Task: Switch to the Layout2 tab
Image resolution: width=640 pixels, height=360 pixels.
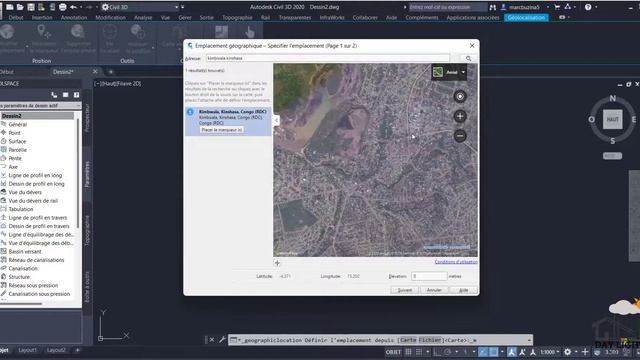Action: click(x=56, y=350)
